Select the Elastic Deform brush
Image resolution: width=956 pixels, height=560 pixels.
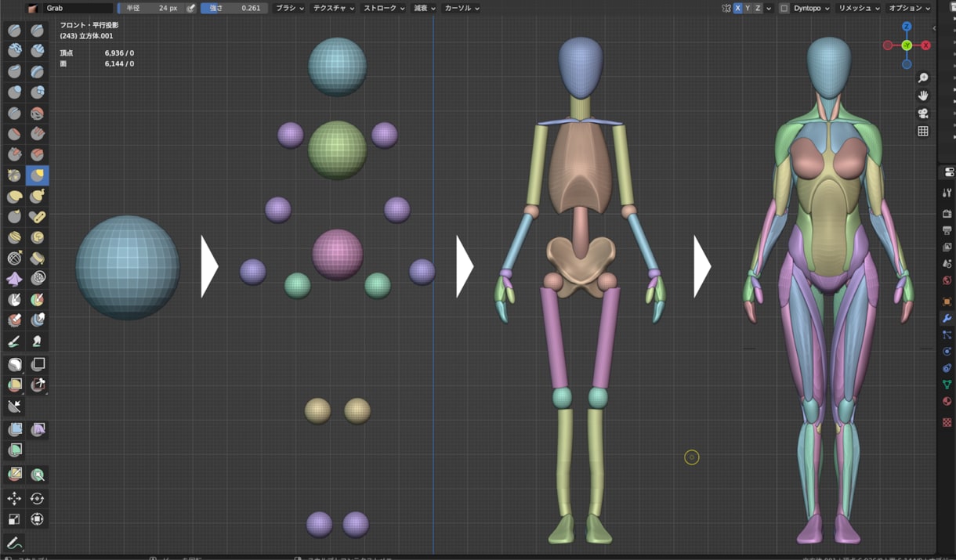tap(14, 196)
